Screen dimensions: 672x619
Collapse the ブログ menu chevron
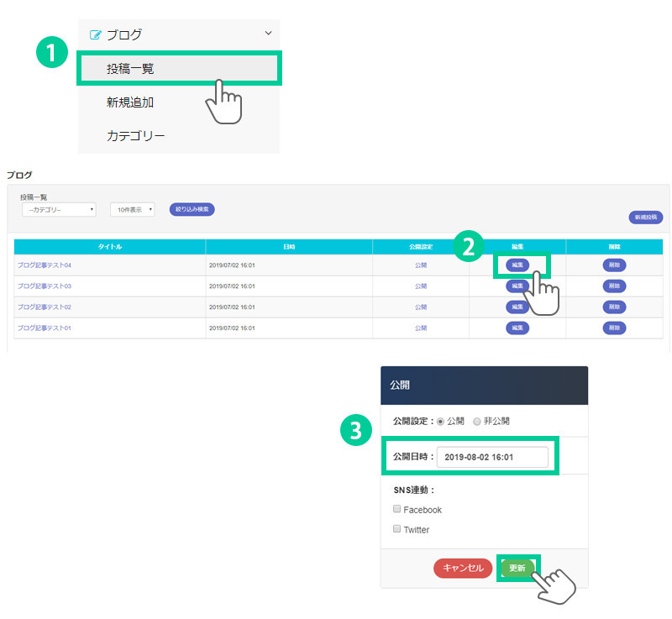coord(268,34)
